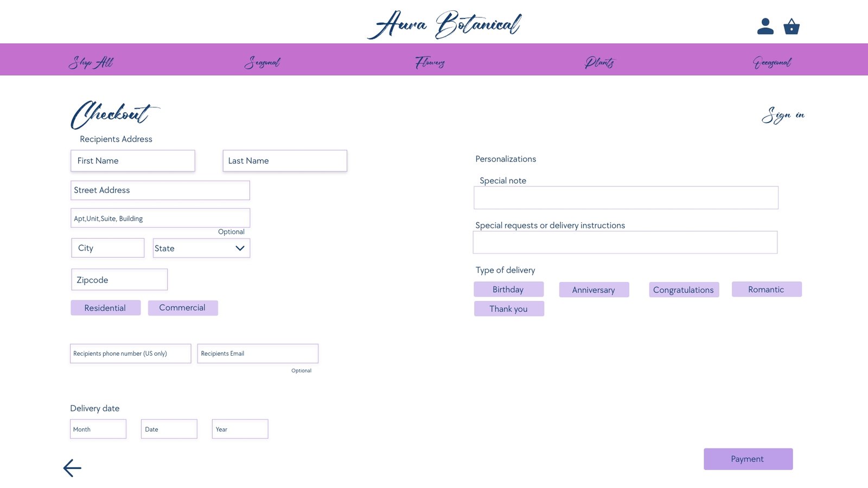Go to the Flowers menu section
Image resolution: width=868 pixels, height=488 pixels.
[430, 62]
